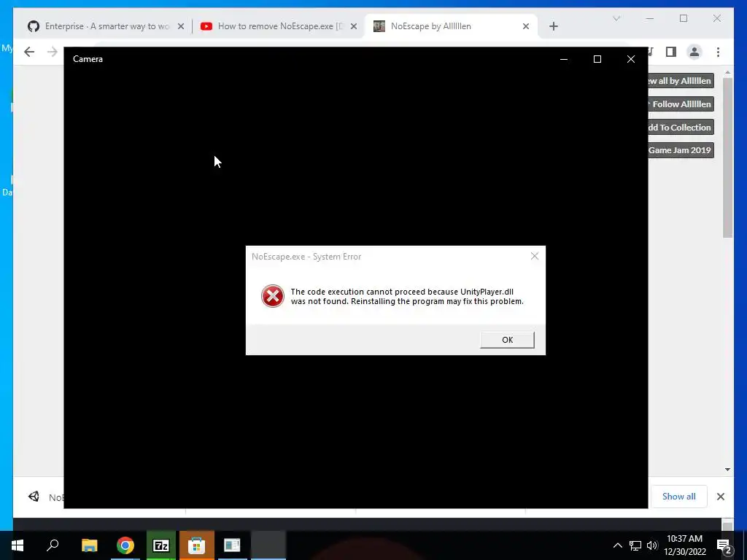
Task: Click Add To Collection button
Action: click(x=681, y=127)
